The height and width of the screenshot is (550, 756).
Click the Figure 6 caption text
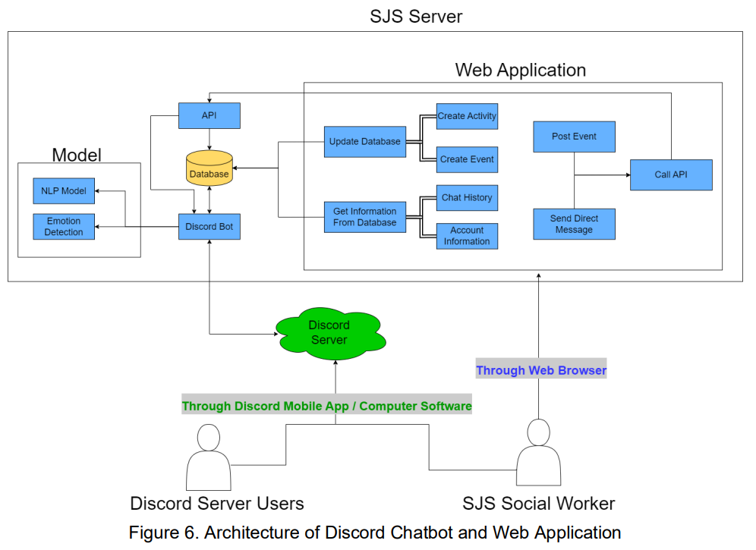(x=375, y=532)
